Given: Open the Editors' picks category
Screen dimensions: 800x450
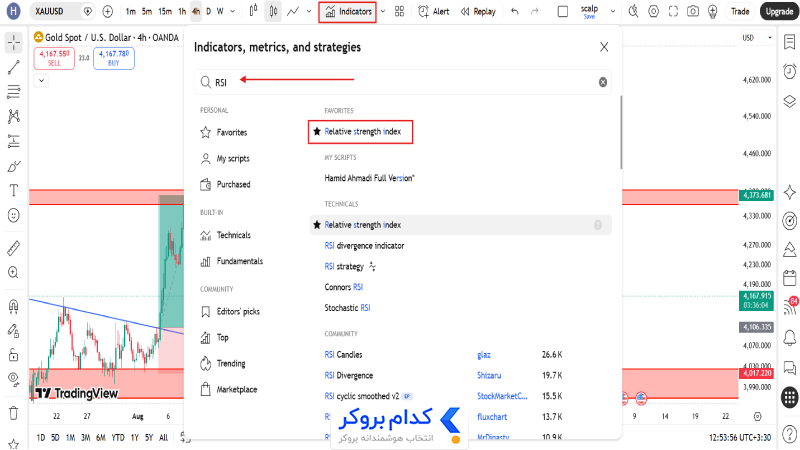Looking at the screenshot, I should tap(230, 311).
